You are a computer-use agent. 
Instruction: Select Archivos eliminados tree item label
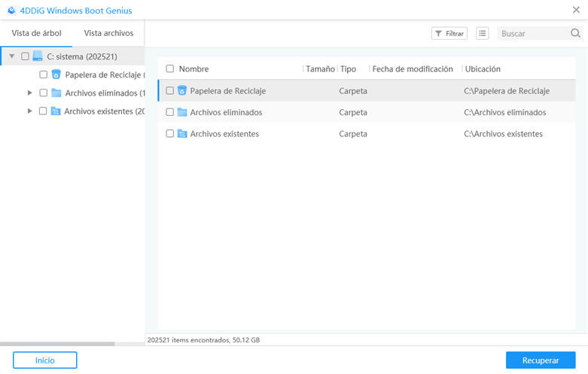105,93
